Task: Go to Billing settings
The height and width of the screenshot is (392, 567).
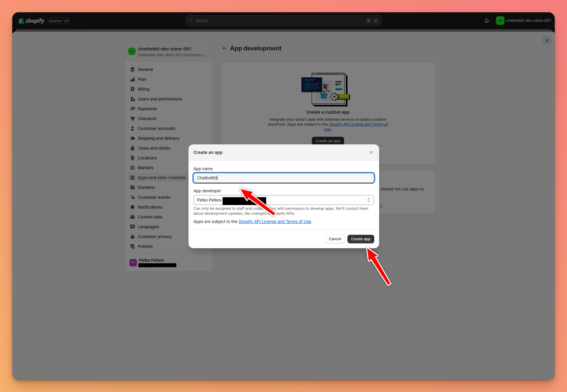Action: coord(169,89)
